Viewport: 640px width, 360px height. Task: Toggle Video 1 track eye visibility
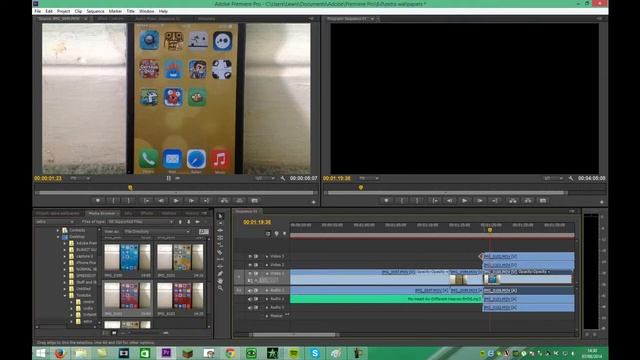(250, 273)
